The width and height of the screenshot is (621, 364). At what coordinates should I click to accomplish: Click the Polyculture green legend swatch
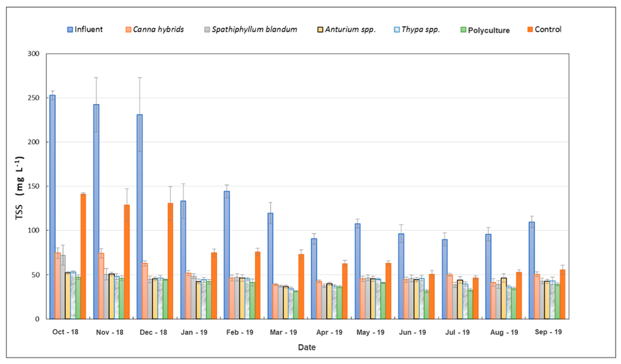[463, 30]
